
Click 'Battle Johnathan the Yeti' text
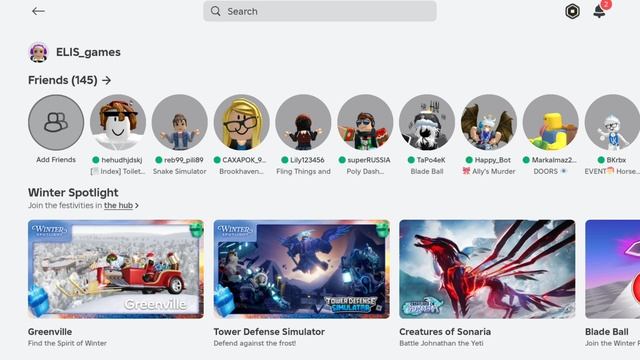point(441,343)
